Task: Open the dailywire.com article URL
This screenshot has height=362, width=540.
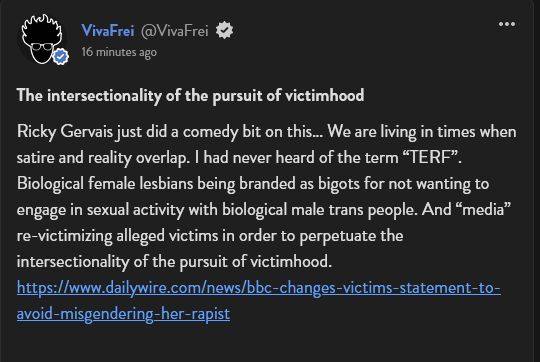Action: [259, 288]
